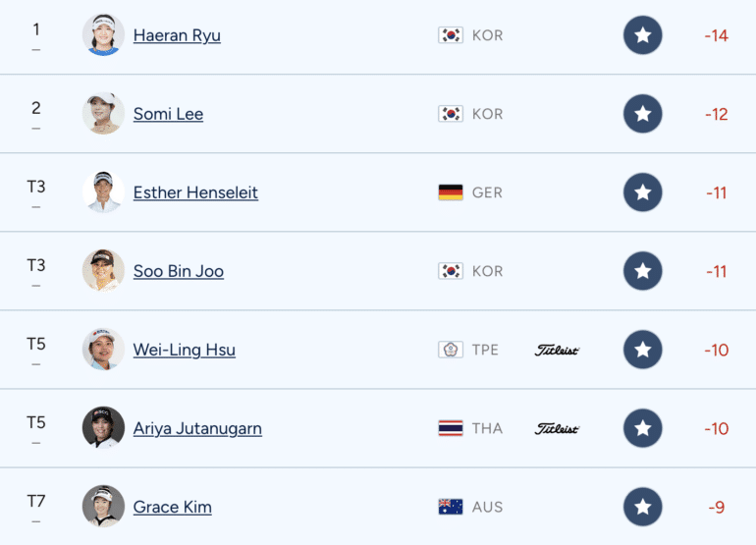The image size is (756, 545).
Task: Open Somi Lee's player page
Action: [168, 114]
